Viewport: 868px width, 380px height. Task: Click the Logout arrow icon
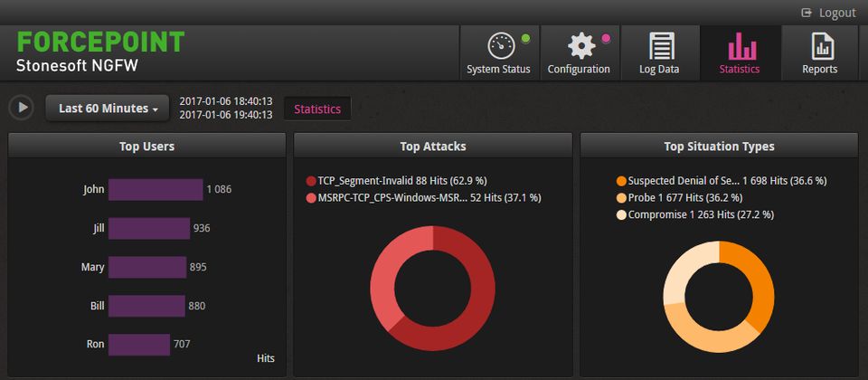[x=807, y=13]
